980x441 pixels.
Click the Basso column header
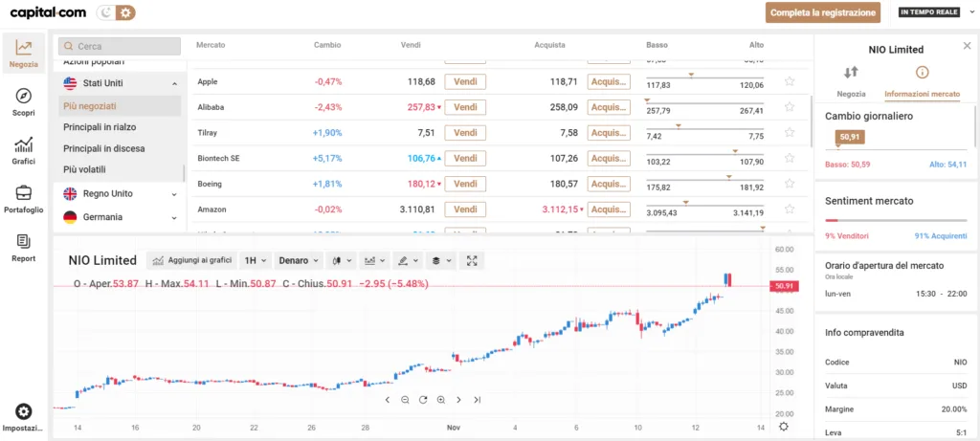click(x=657, y=45)
